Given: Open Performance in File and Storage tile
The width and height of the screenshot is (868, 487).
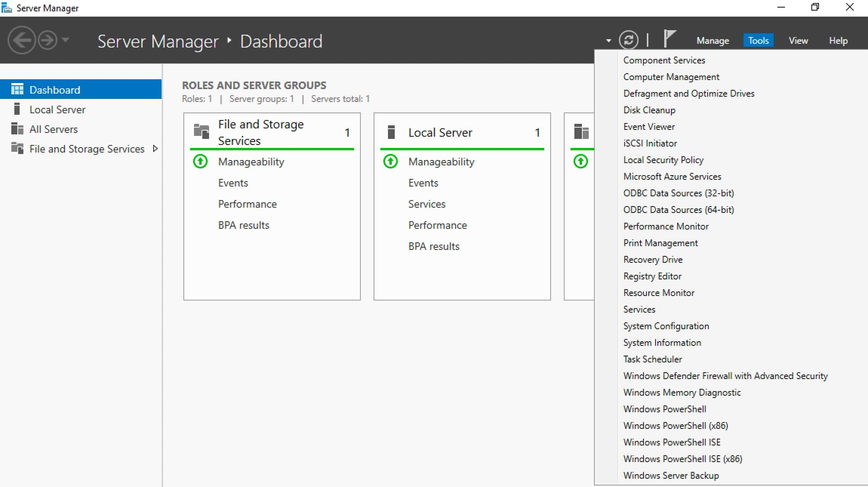Looking at the screenshot, I should (247, 204).
